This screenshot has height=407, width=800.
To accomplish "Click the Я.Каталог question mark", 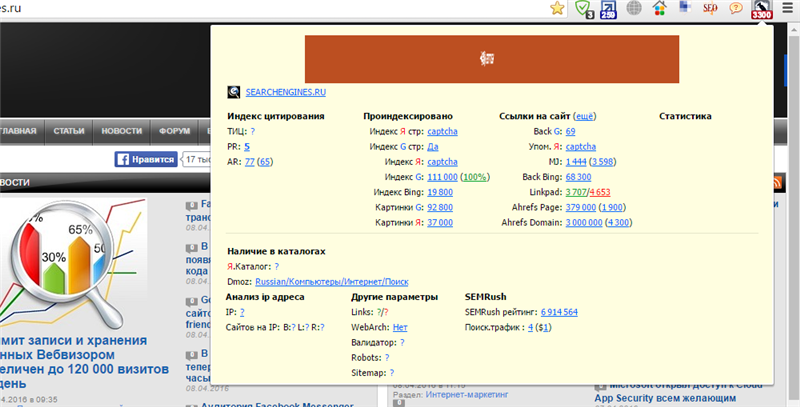I will [x=277, y=266].
